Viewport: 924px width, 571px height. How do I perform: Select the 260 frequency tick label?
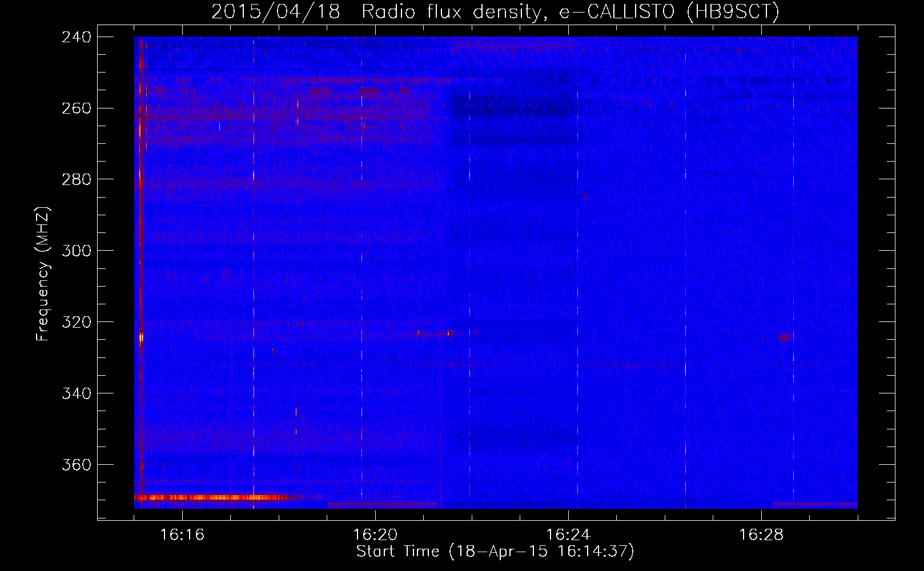point(77,108)
